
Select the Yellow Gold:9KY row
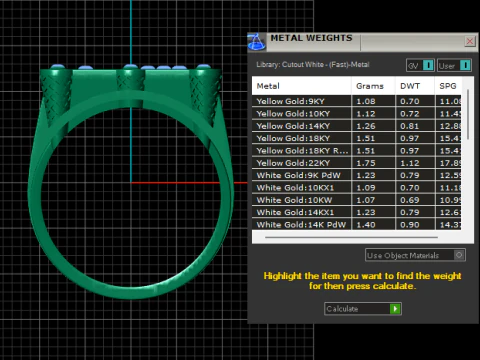357,101
